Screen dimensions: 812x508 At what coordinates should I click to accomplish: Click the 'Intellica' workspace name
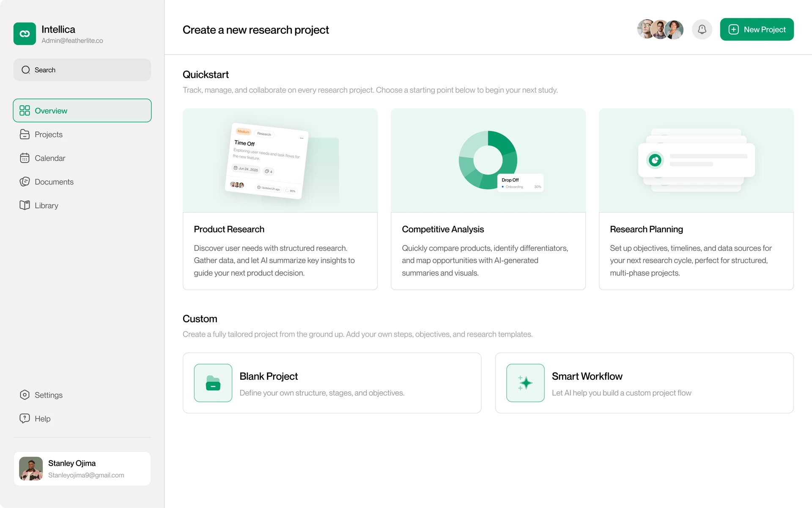click(58, 29)
